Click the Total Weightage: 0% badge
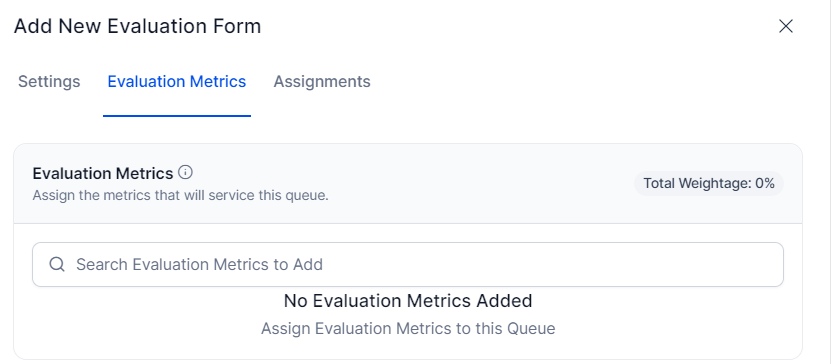 (709, 184)
